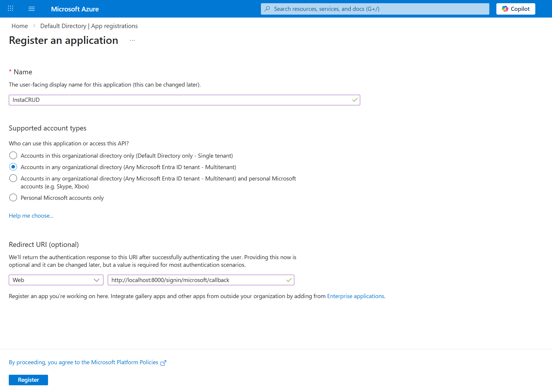Image resolution: width=552 pixels, height=392 pixels.
Task: Select Multitenant account type option
Action: coord(13,167)
